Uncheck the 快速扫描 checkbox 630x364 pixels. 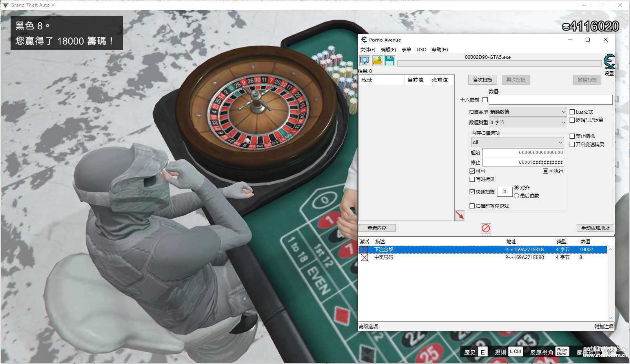(472, 192)
